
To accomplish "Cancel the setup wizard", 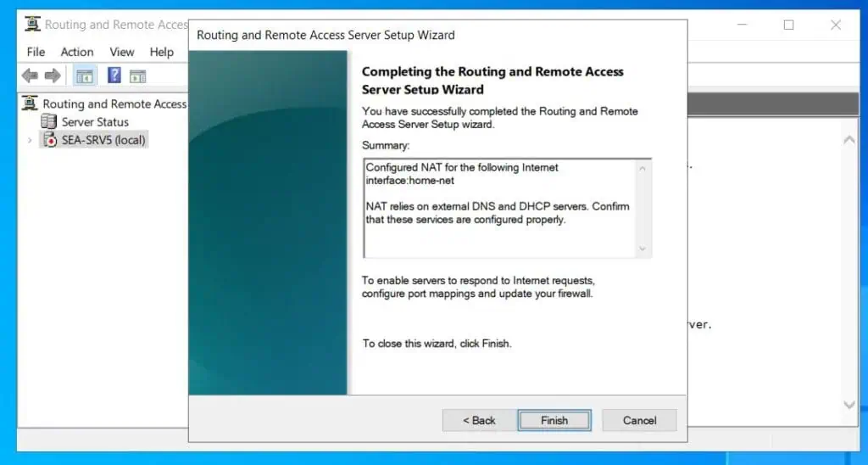I will tap(639, 420).
